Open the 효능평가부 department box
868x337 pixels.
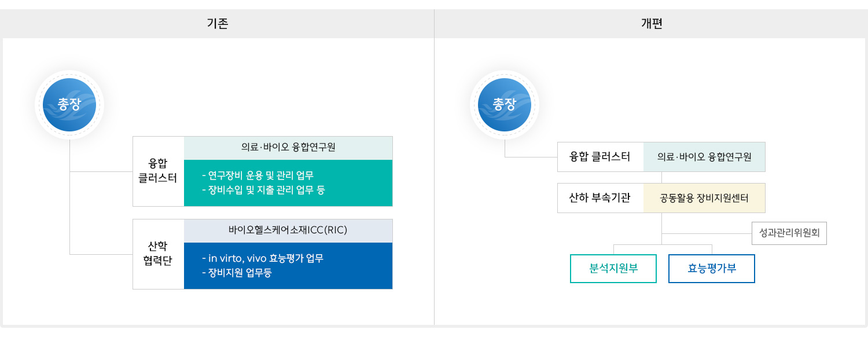tap(712, 269)
